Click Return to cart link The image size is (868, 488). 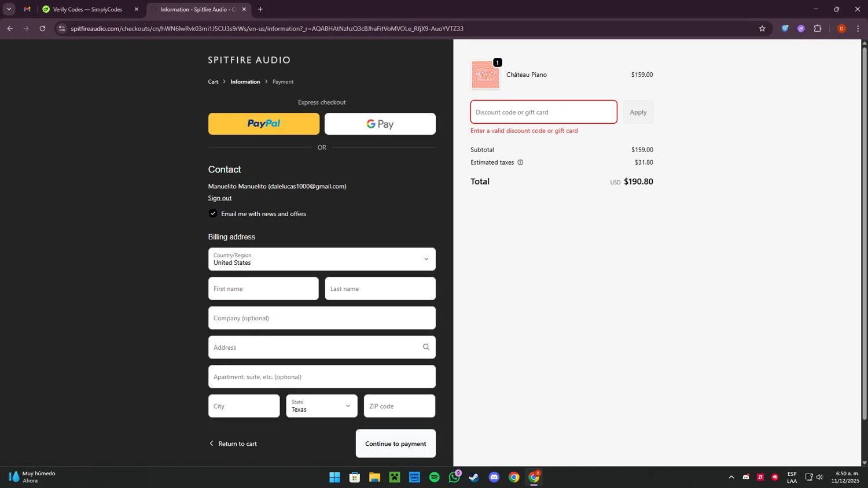tap(233, 443)
